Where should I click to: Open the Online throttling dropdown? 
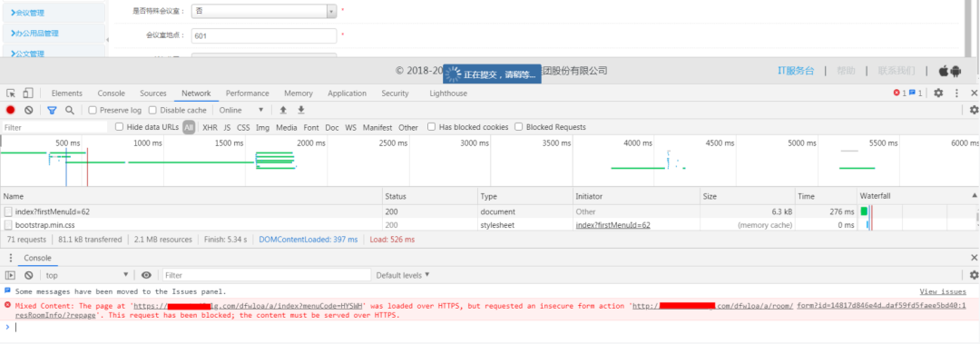(x=241, y=110)
